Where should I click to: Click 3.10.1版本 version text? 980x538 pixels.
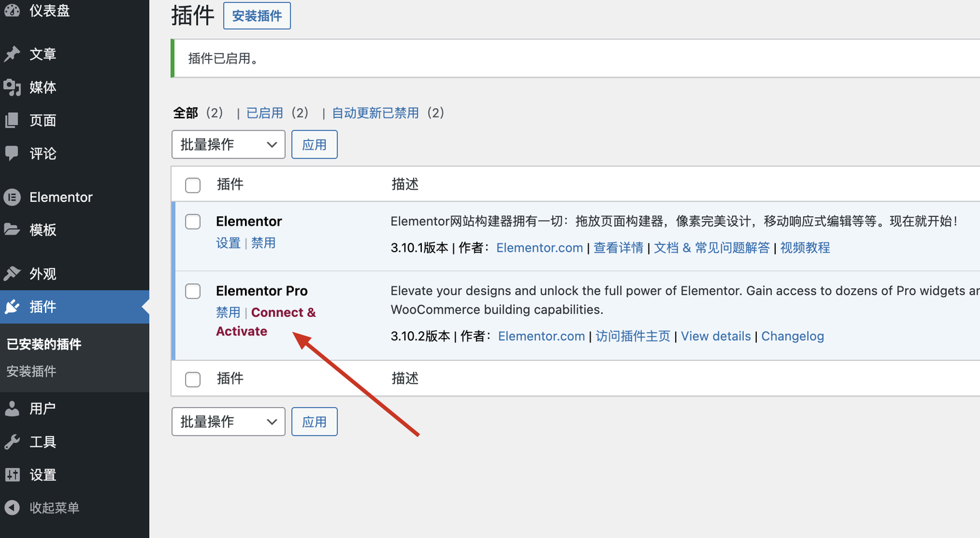pos(419,248)
